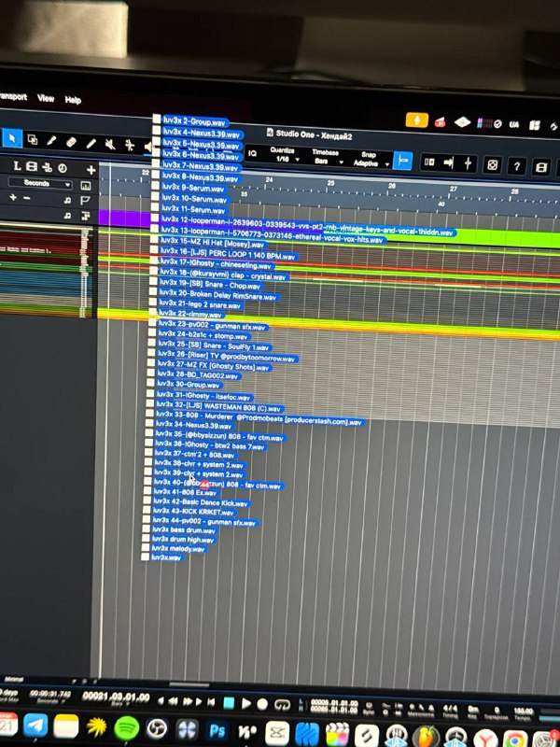Expand the Snap Adaptive dropdown

coord(369,162)
